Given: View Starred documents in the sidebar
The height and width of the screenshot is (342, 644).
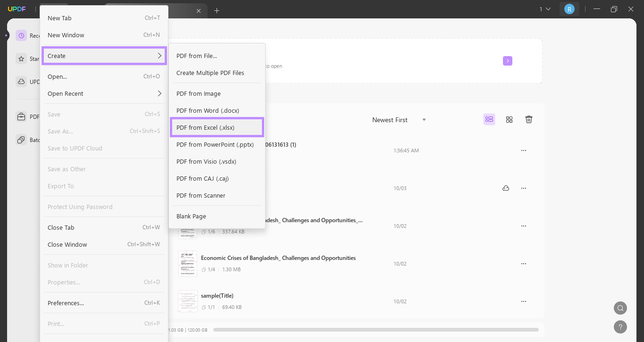Looking at the screenshot, I should 21,58.
